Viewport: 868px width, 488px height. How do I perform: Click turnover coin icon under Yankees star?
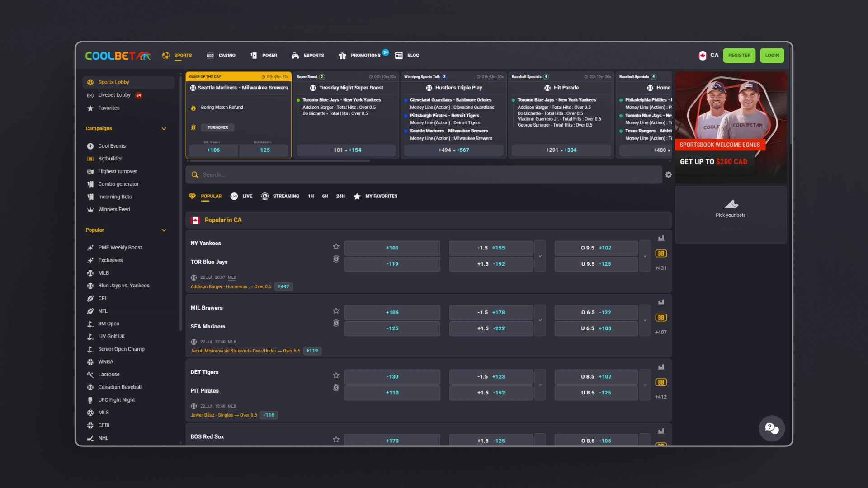click(336, 259)
